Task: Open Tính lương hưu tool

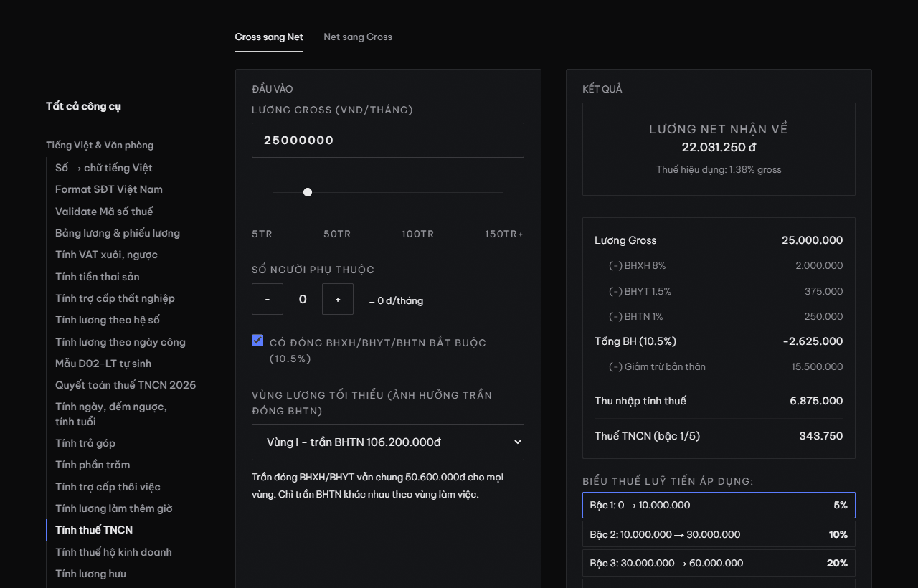Action: 90,574
